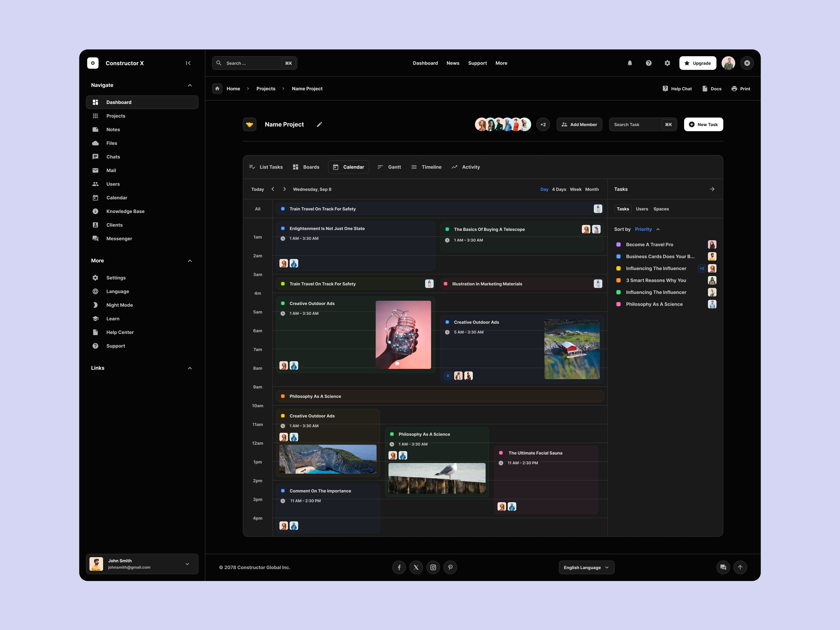
Task: Click the Upgrade button
Action: tap(698, 63)
